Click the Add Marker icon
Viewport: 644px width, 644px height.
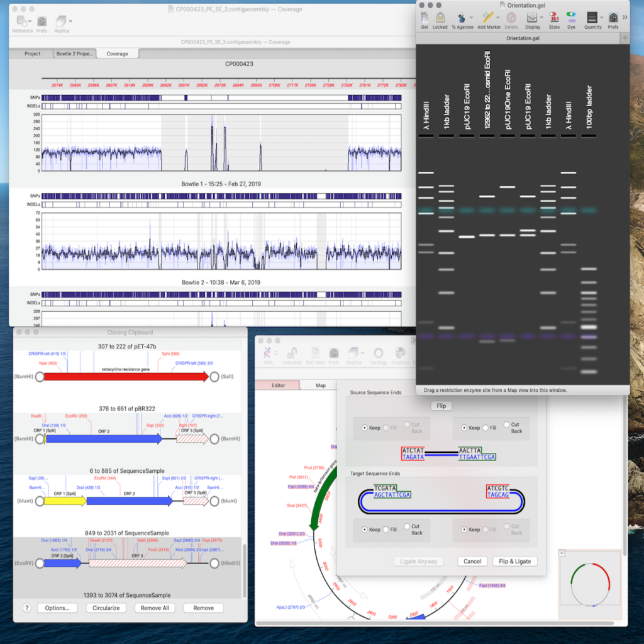click(487, 18)
